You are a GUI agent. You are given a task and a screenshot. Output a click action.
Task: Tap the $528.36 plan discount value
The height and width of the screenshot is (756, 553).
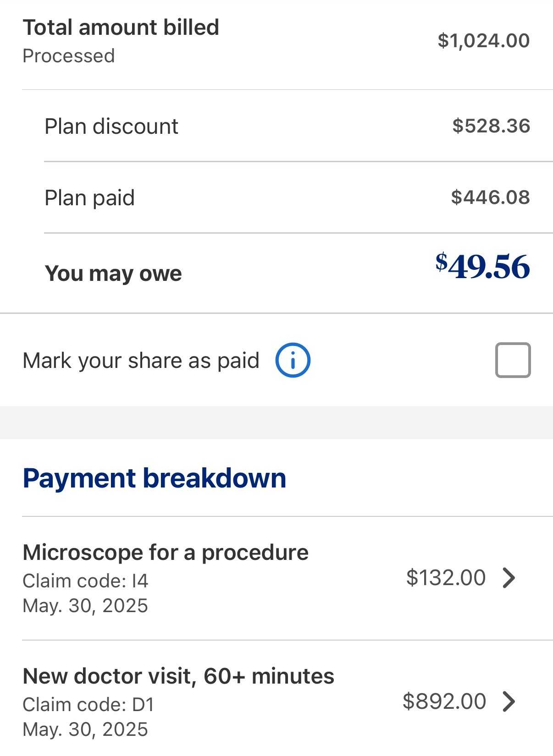coord(491,126)
